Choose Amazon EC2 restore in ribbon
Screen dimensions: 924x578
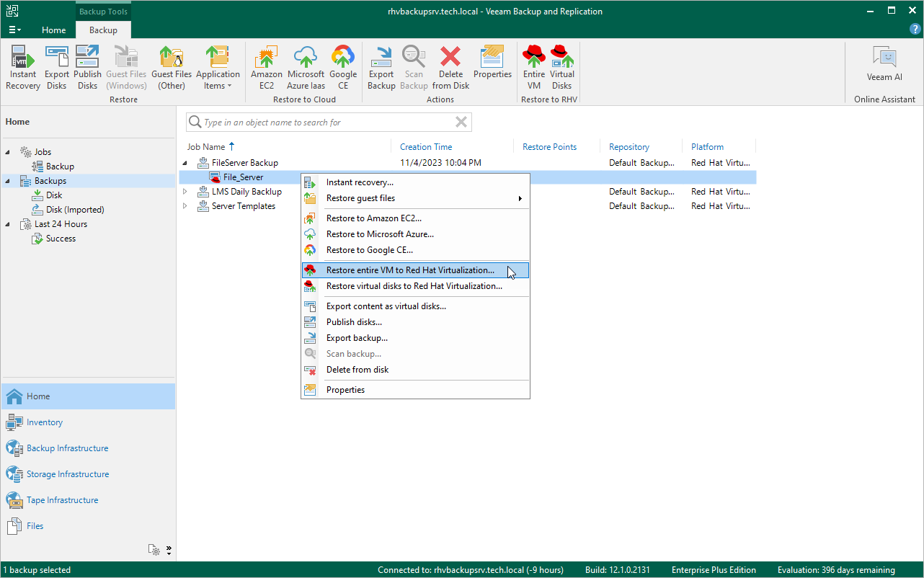[267, 67]
